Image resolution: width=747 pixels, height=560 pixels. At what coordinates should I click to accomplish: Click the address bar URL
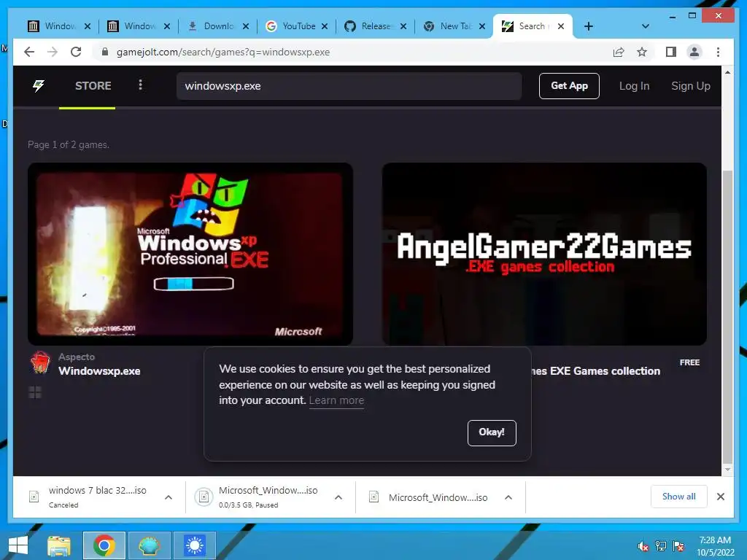(x=223, y=52)
